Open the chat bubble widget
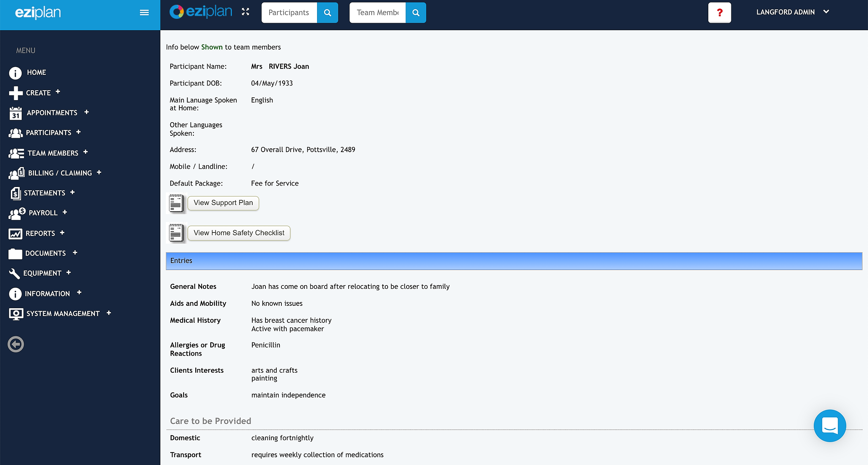This screenshot has height=465, width=868. click(829, 425)
